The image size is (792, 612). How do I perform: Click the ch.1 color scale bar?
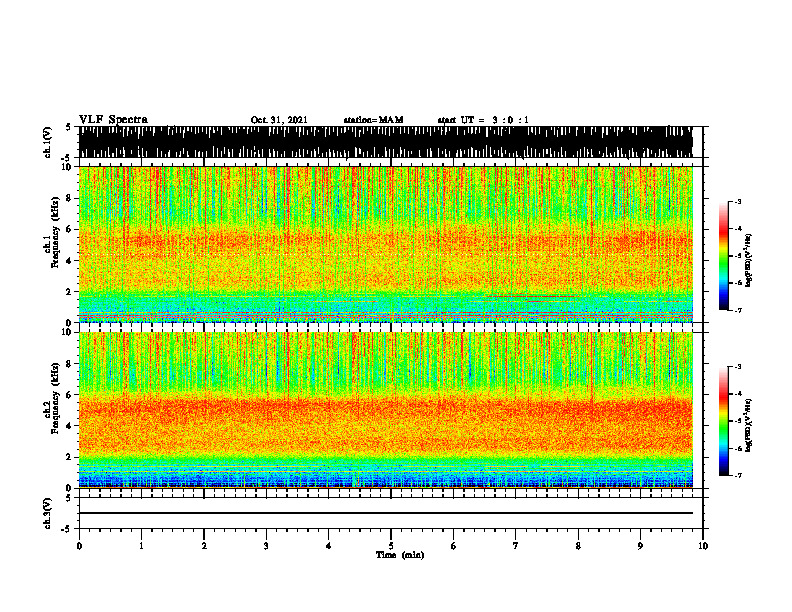(x=723, y=256)
